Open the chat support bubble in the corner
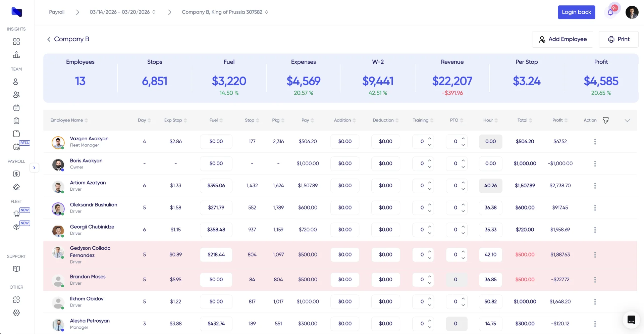This screenshot has height=334, width=644. pos(631,320)
